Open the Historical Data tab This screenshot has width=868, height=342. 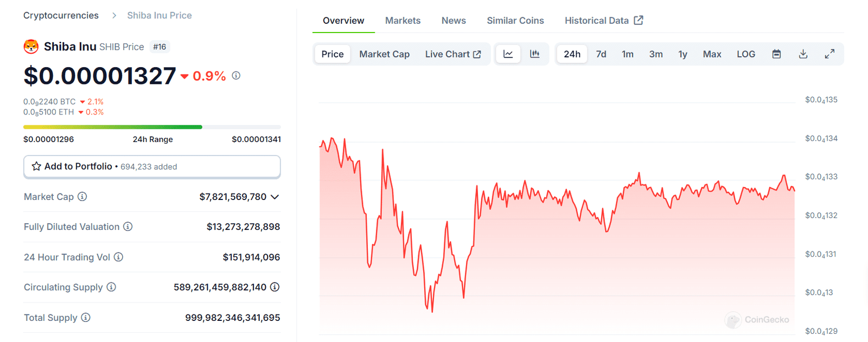pos(604,21)
